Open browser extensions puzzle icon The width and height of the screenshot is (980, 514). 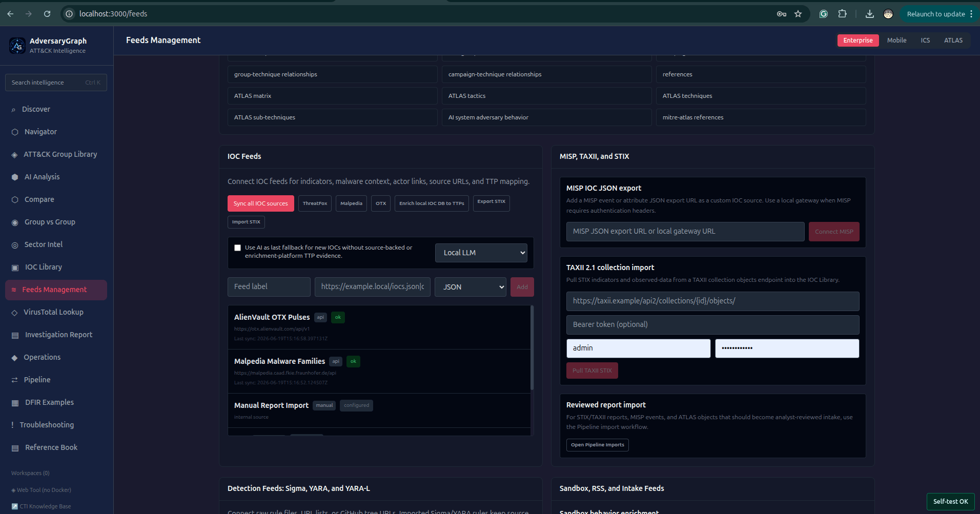842,14
